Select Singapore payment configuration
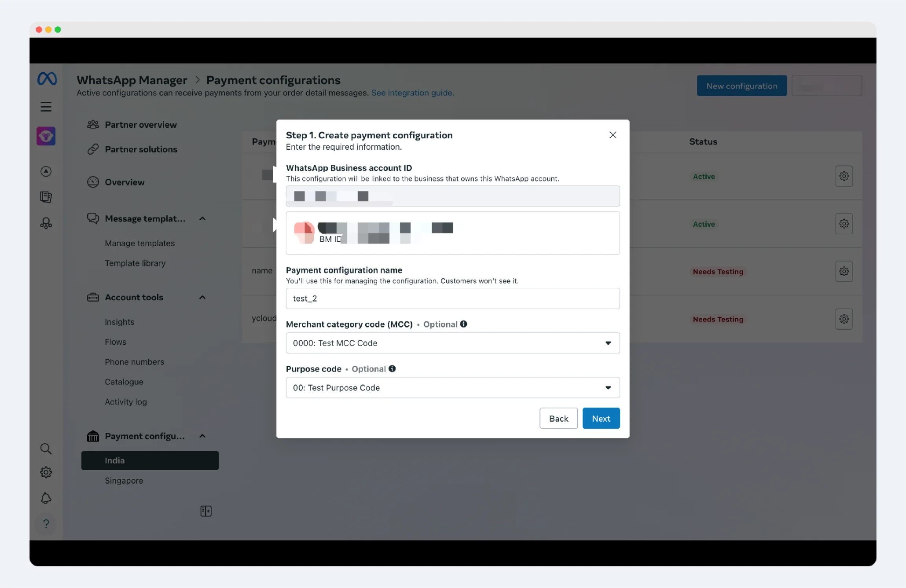Viewport: 906px width, 588px height. [124, 480]
